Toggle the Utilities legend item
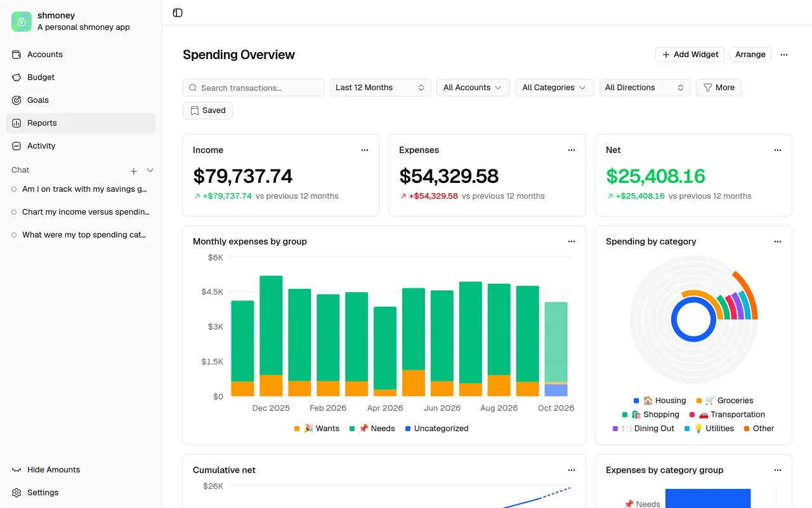Screen dimensions: 812x508 coord(709,429)
